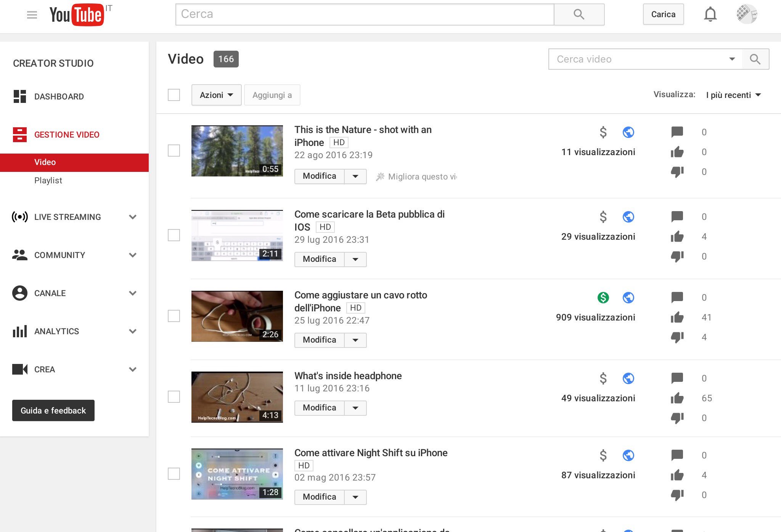Viewport: 781px width, 532px height.
Task: Select the cavo rotto dell'iPhone checkbox
Action: click(174, 316)
